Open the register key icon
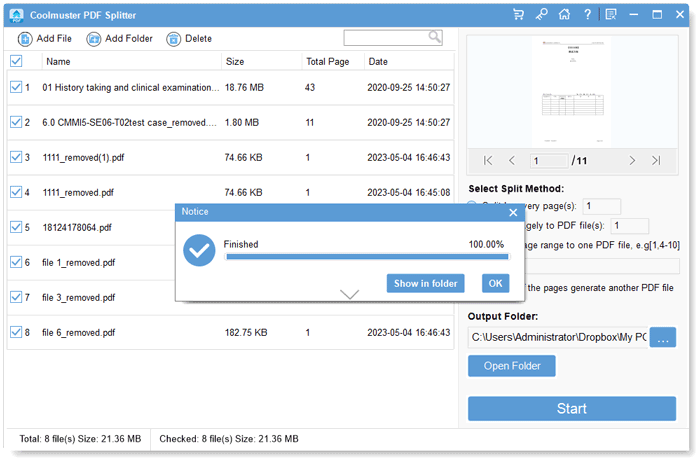The width and height of the screenshot is (700, 458). [x=542, y=15]
